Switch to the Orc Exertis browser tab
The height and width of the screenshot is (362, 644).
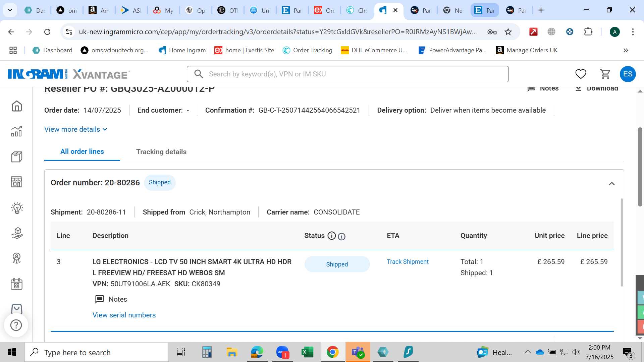(x=325, y=10)
